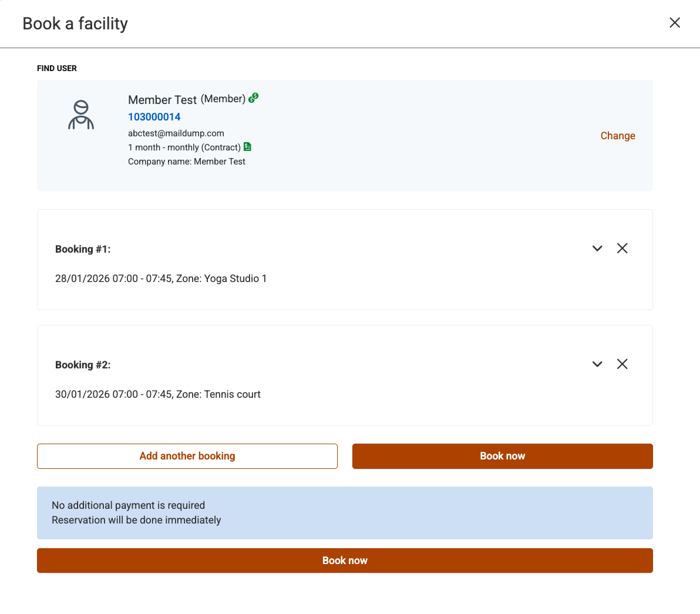Expand Booking #1 details chevron
Screen dimensions: 700x614
pos(597,249)
